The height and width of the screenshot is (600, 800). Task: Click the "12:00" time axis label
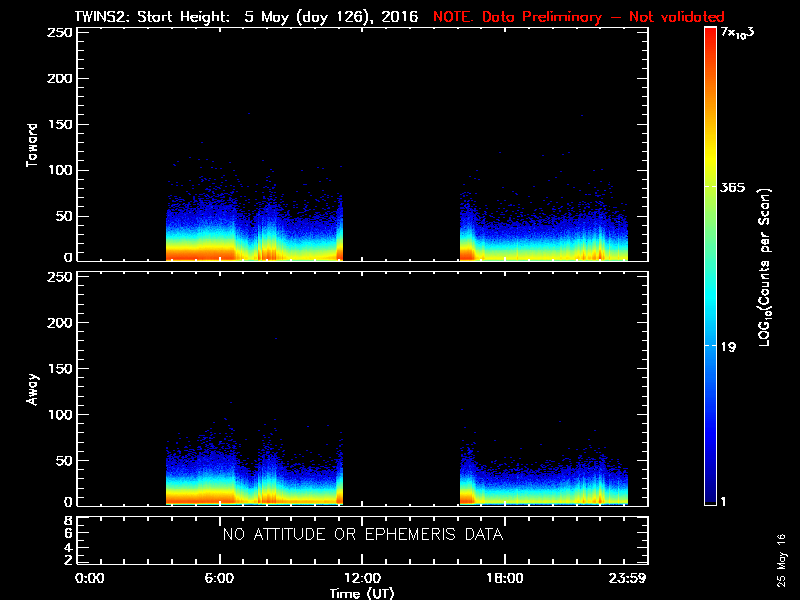coord(362,578)
